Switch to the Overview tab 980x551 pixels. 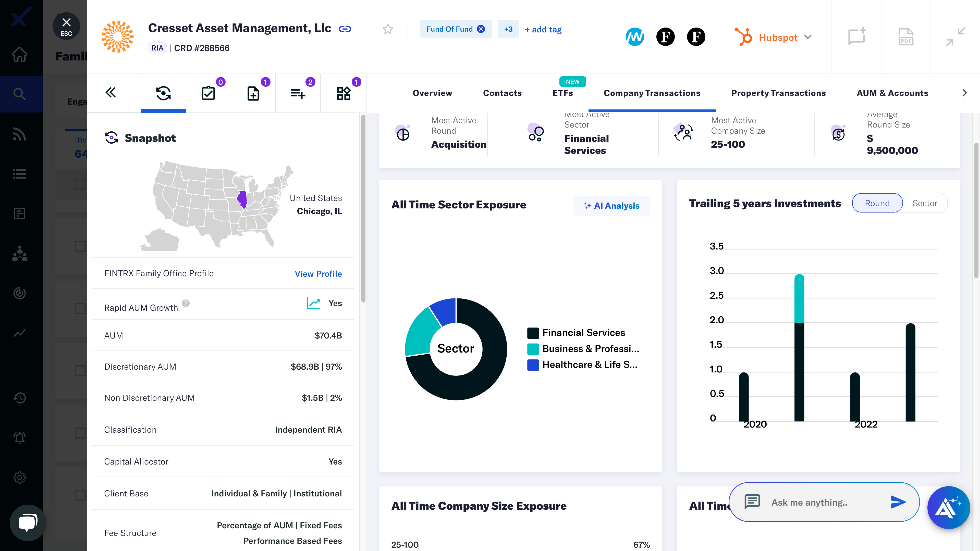click(432, 93)
